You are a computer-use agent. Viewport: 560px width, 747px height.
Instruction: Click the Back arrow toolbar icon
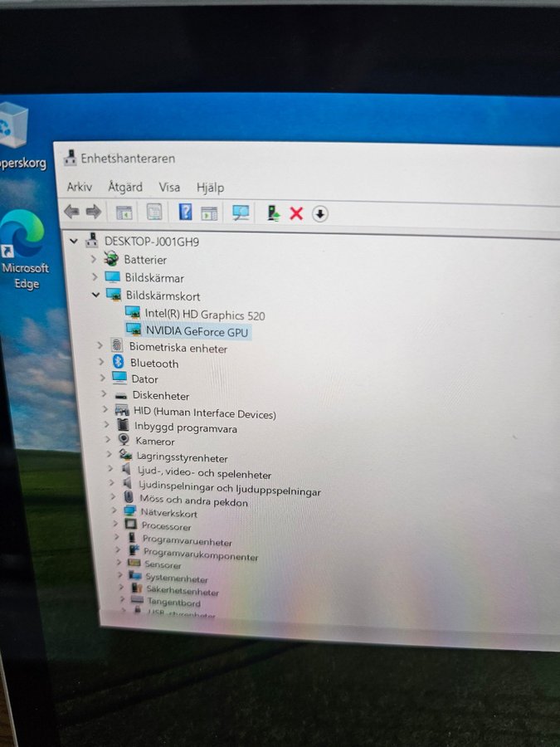tap(72, 212)
